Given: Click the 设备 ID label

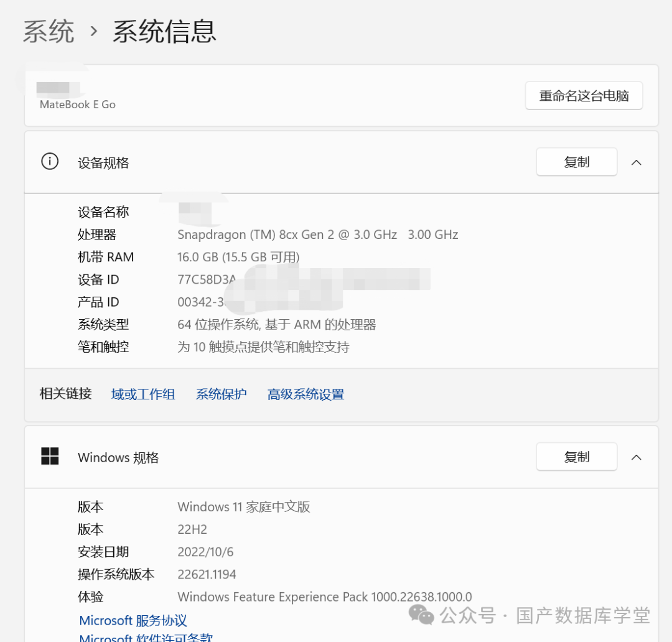Looking at the screenshot, I should pyautogui.click(x=98, y=279).
